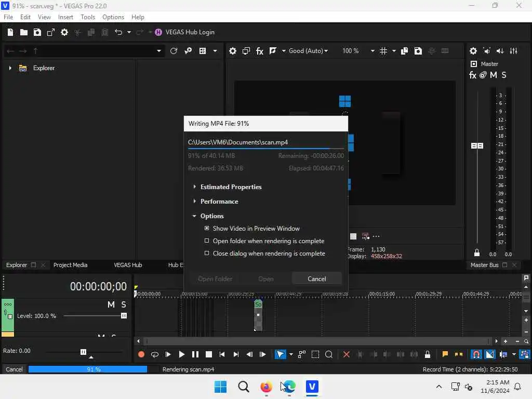Screen dimensions: 532x399
Task: Open the Tools menu
Action: 88,17
